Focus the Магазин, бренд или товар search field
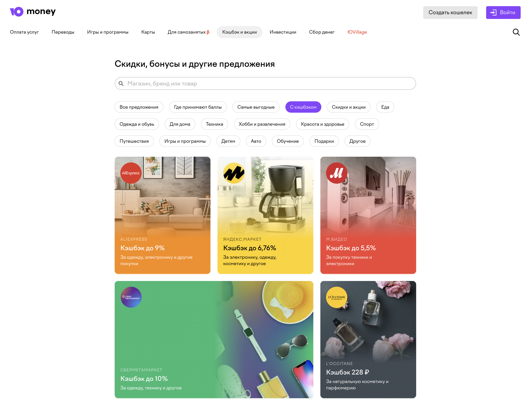 265,84
